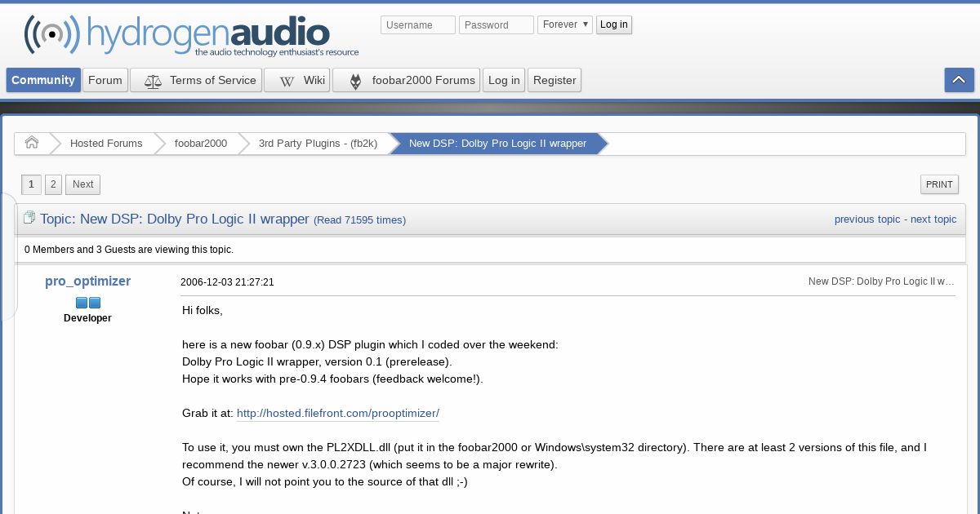Open the Terms of Service menu item

click(196, 80)
